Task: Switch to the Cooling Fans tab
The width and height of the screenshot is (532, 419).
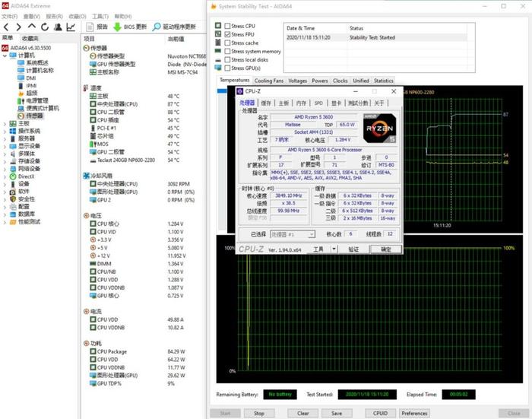Action: pyautogui.click(x=269, y=81)
